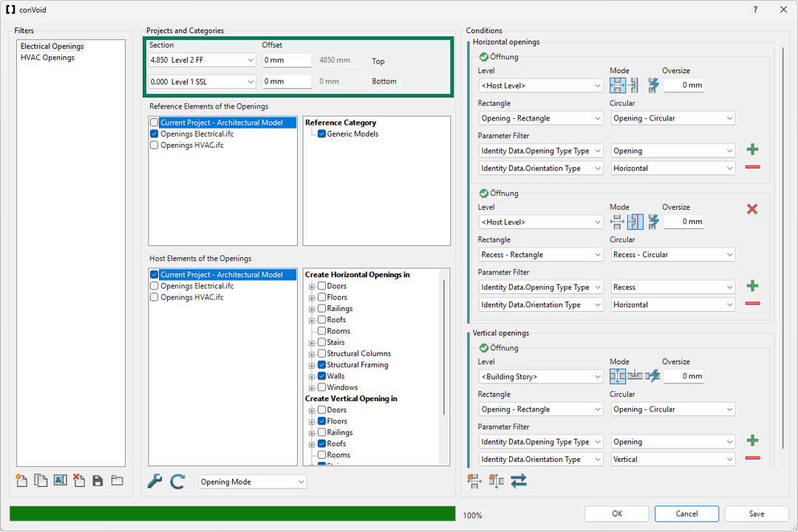Uncheck Openings Electrical.ifc in Reference Elements
This screenshot has width=798, height=532.
[154, 134]
